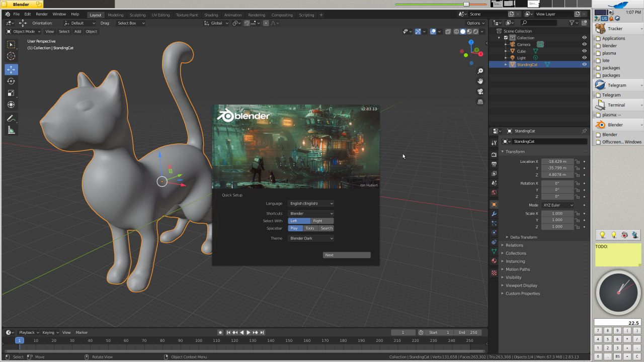644x362 pixels.
Task: Toggle X-ray display in viewport header
Action: 447,31
